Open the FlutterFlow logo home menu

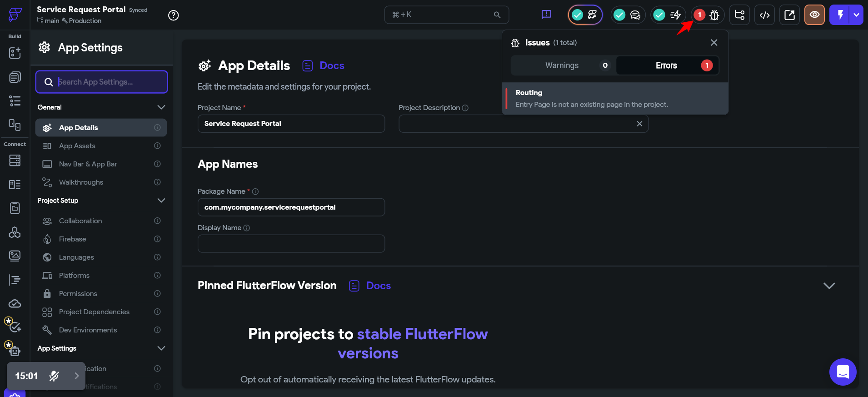pyautogui.click(x=15, y=15)
